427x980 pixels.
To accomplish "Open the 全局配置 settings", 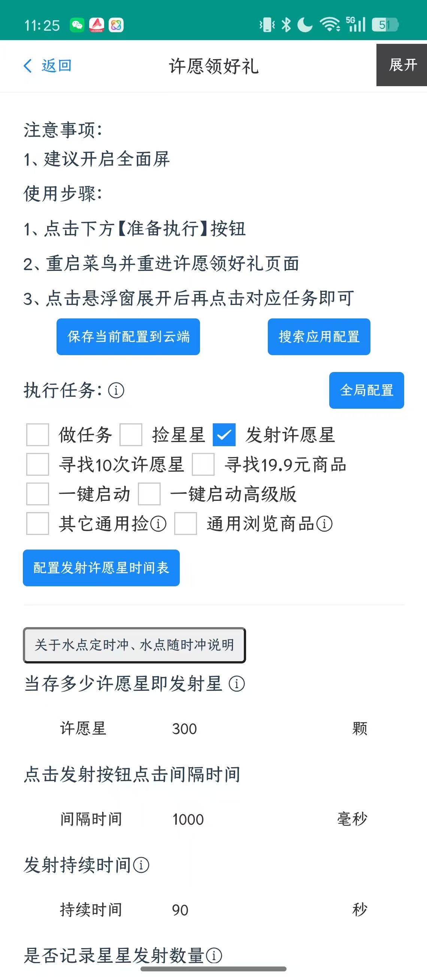I will coord(366,390).
